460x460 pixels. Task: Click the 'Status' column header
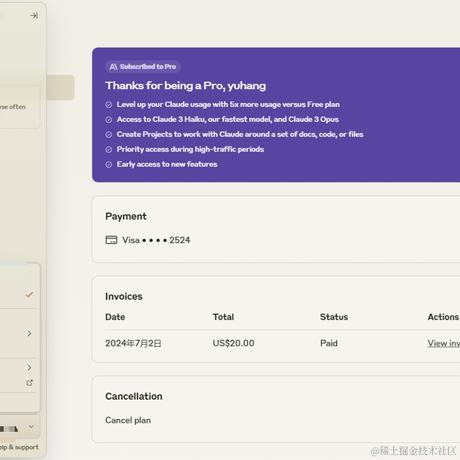click(334, 317)
